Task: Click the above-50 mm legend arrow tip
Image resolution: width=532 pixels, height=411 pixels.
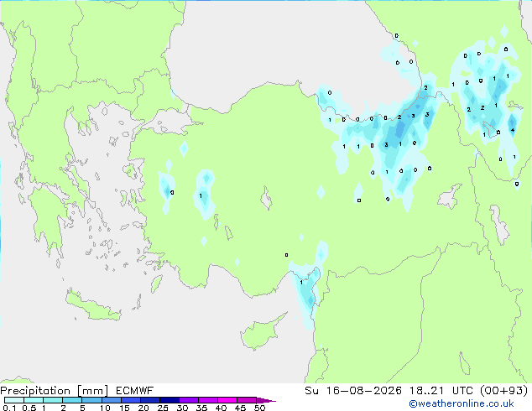Action: (x=266, y=400)
